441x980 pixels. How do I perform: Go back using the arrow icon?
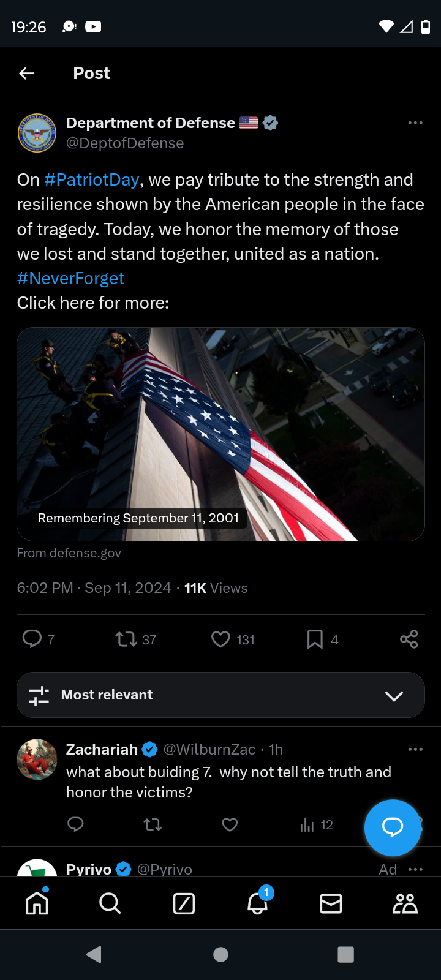click(26, 73)
